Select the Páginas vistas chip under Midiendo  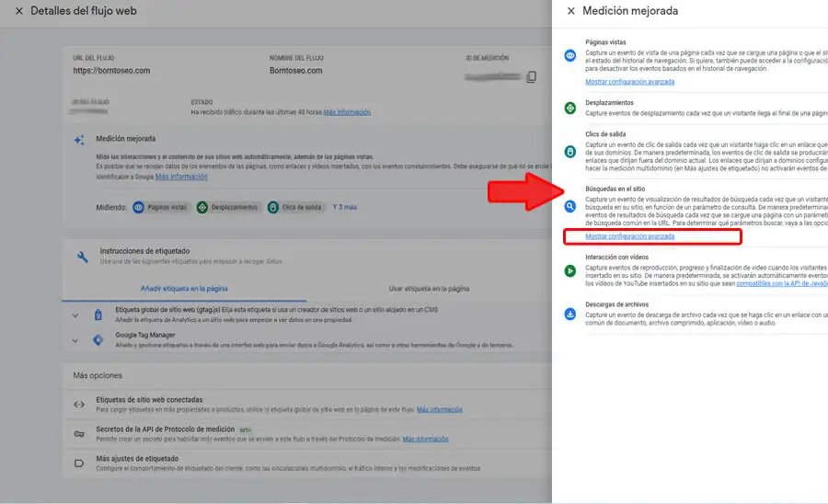tap(160, 208)
